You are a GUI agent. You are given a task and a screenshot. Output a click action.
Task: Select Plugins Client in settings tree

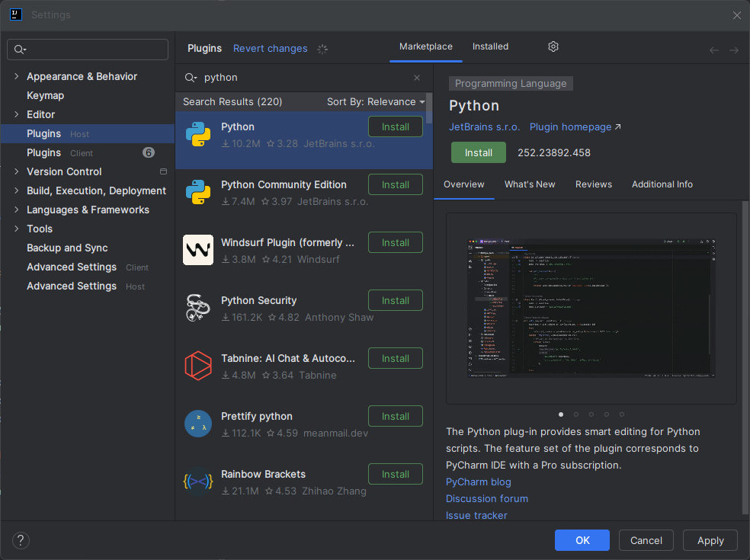click(x=88, y=152)
